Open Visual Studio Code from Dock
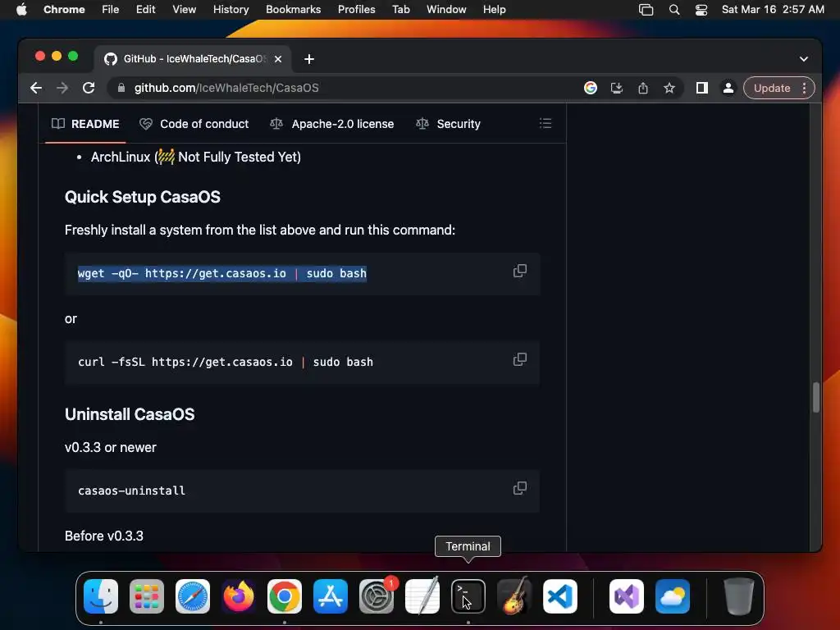Screen dimensions: 840x630 (560, 596)
